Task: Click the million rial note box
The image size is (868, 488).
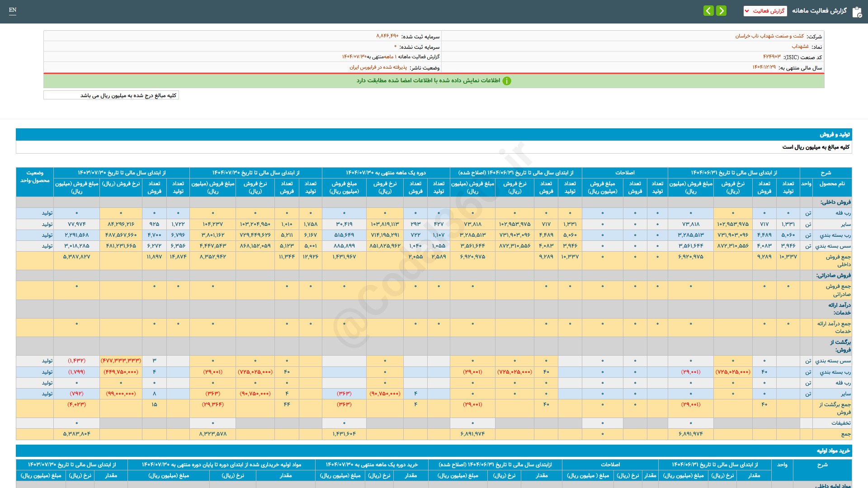Action: 111,95
